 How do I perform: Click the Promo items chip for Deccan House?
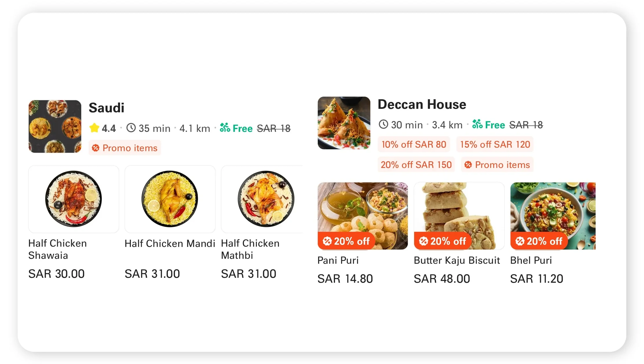(x=497, y=164)
